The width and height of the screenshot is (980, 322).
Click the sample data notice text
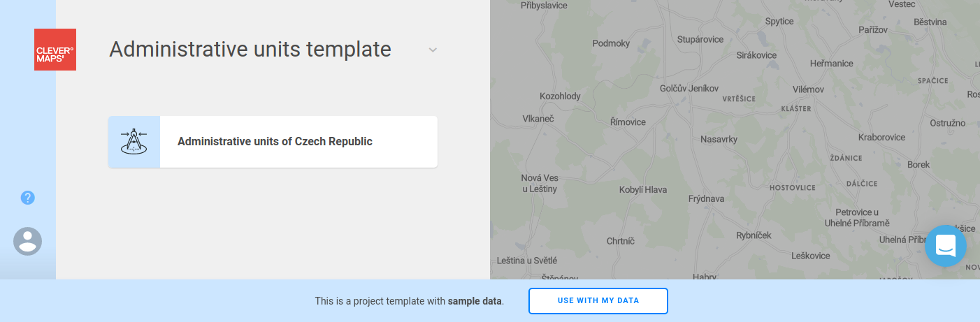tap(409, 301)
